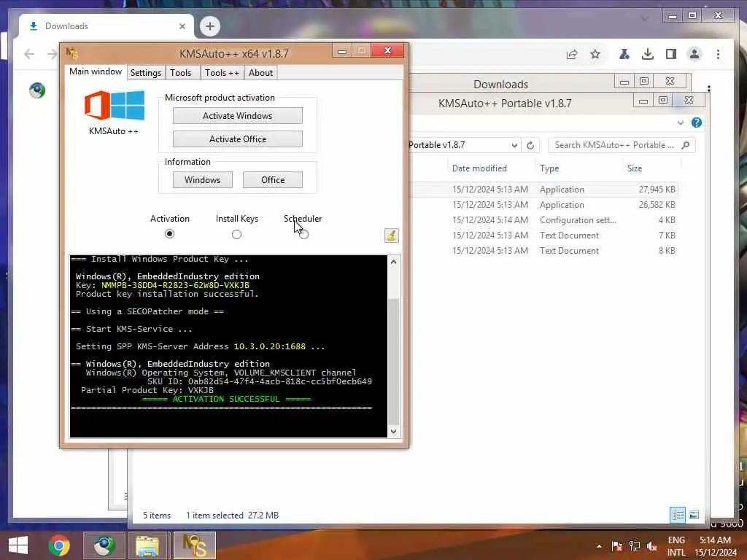This screenshot has width=747, height=560.
Task: Click the ENG INTL language indicator
Action: (676, 546)
